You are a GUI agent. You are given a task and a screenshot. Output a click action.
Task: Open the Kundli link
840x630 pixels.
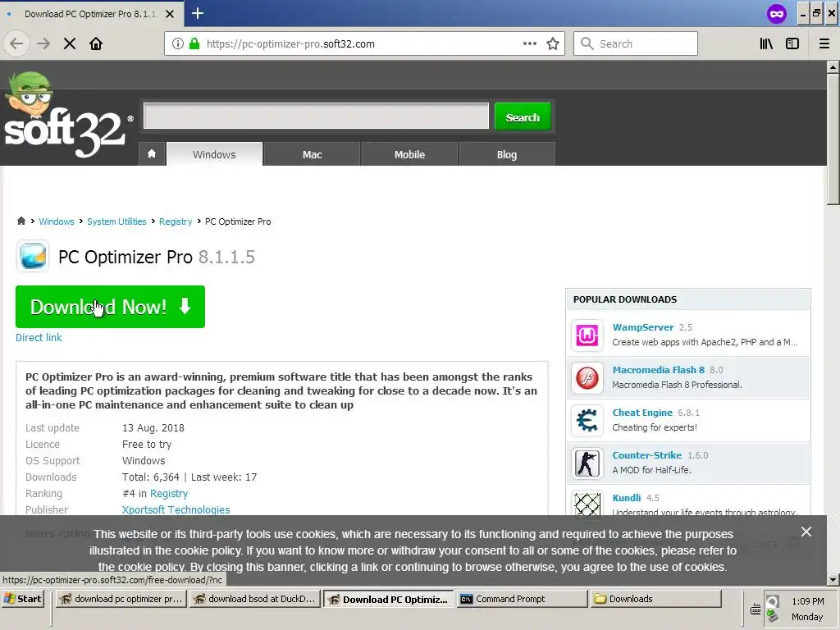626,498
